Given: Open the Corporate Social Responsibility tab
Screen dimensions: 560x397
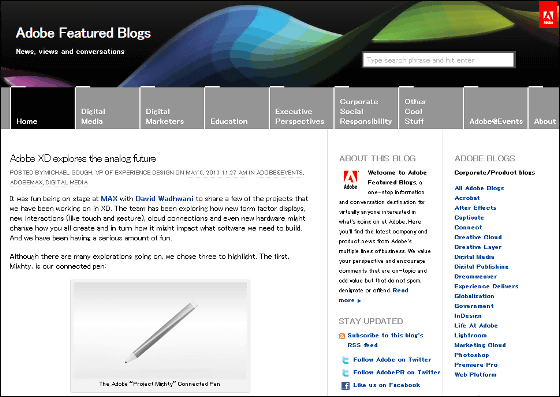Looking at the screenshot, I should tap(366, 108).
